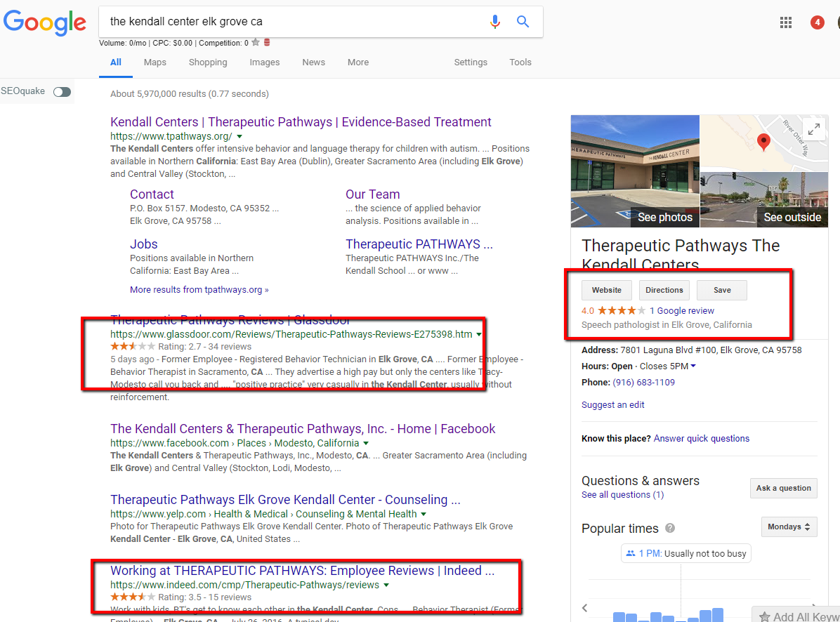Open the Yelp Elk Grove Kendall Center result
840x622 pixels.
(285, 500)
